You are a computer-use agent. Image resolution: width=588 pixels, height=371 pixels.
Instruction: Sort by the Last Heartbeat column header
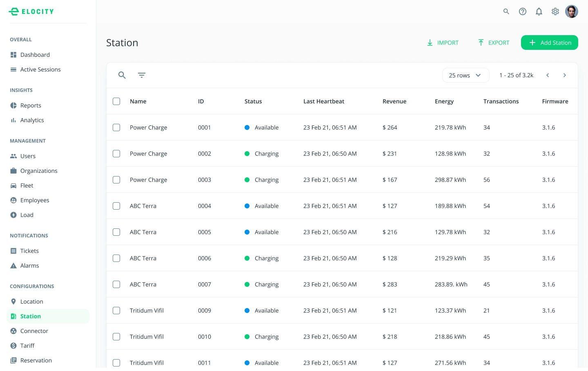click(324, 101)
